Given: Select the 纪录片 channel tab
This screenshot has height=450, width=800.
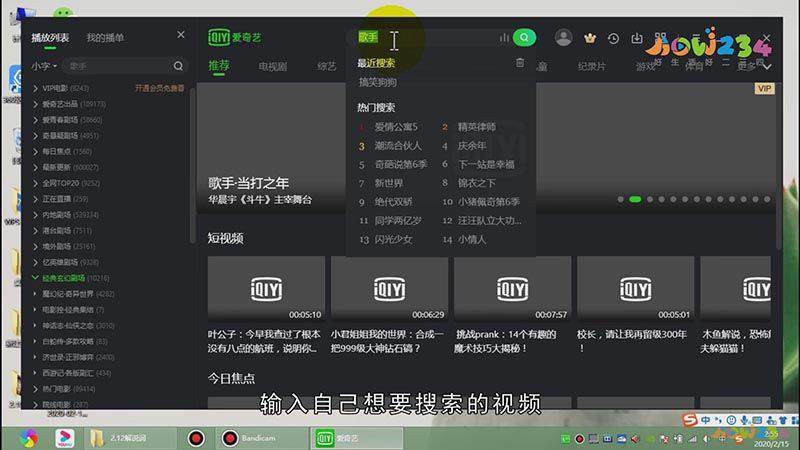Looking at the screenshot, I should click(x=592, y=66).
